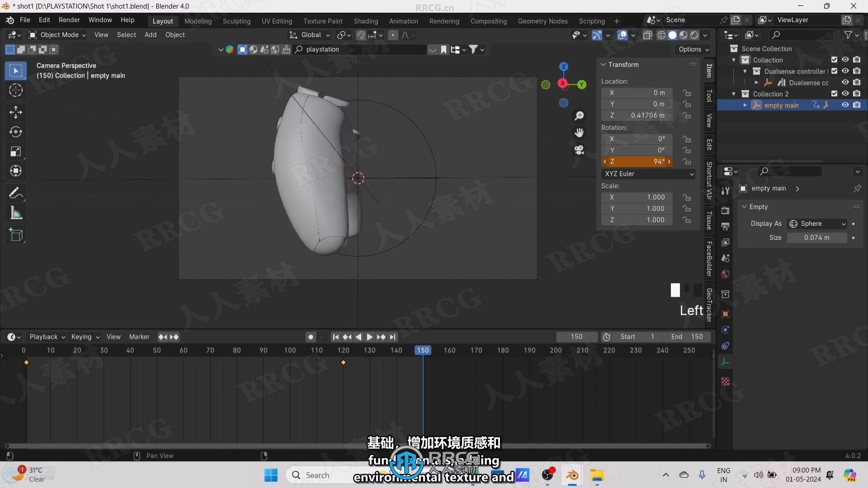Image resolution: width=868 pixels, height=488 pixels.
Task: Switch to rendered viewport shading
Action: point(694,35)
